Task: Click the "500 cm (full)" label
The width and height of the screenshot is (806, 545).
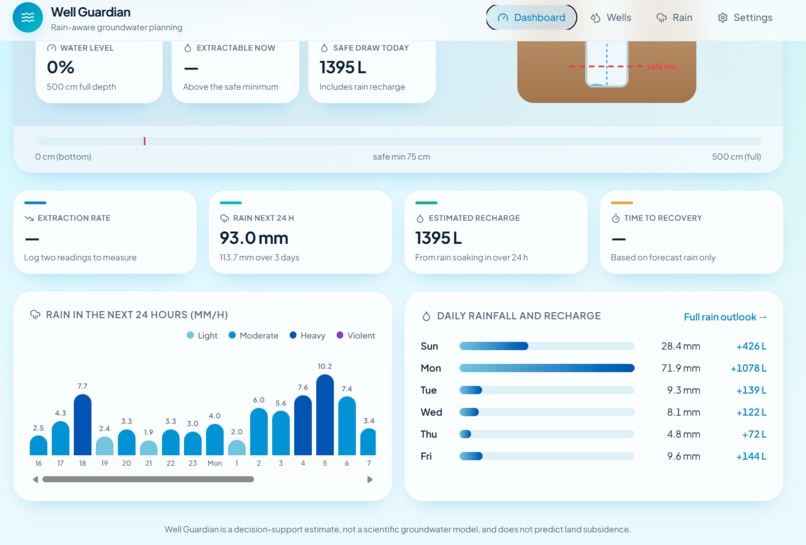Action: tap(736, 157)
